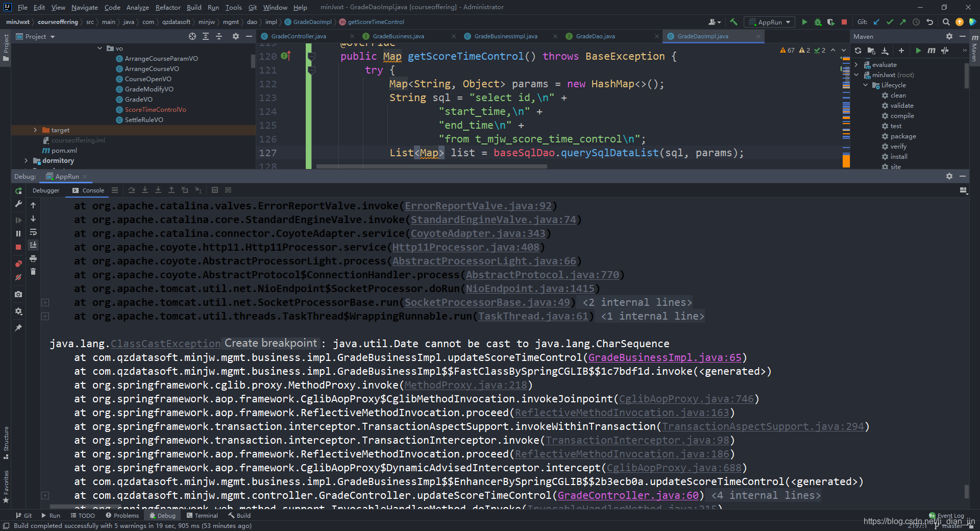Select opened file locate icon in Project
980x531 pixels.
tap(192, 36)
